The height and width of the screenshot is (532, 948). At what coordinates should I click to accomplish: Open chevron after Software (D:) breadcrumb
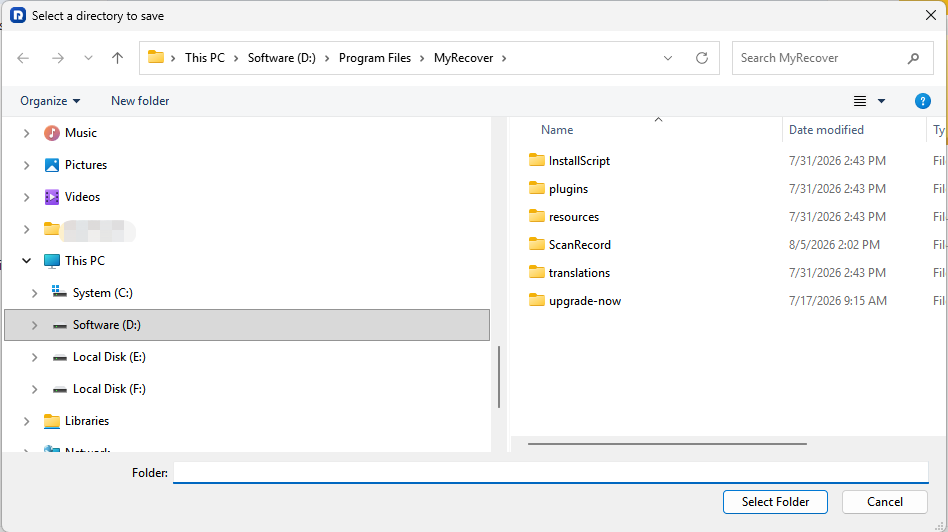tap(327, 58)
